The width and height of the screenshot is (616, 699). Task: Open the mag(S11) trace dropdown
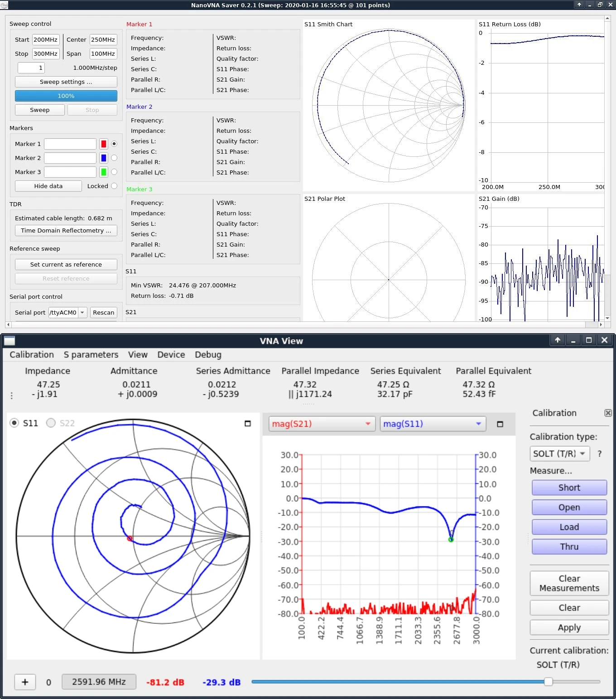click(x=433, y=424)
